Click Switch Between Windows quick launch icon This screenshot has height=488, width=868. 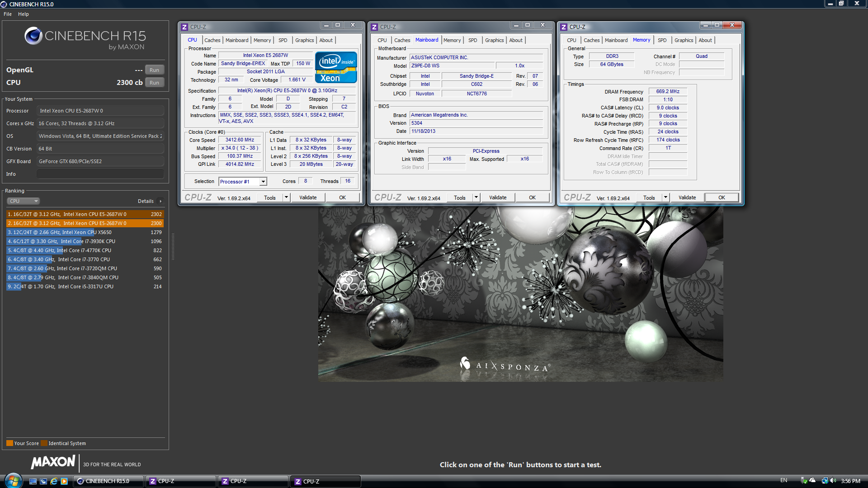coord(43,481)
